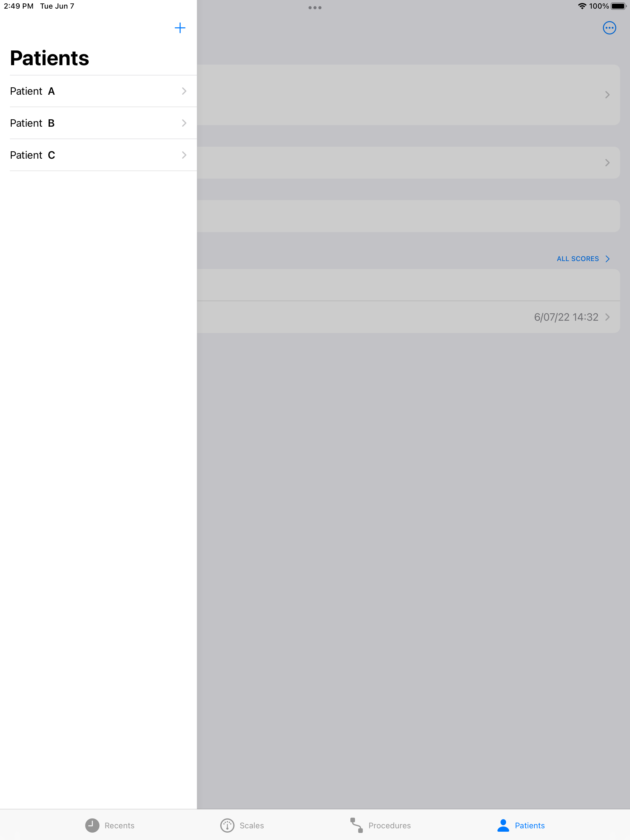The height and width of the screenshot is (840, 630).
Task: Click the Scales gauge icon
Action: click(227, 825)
